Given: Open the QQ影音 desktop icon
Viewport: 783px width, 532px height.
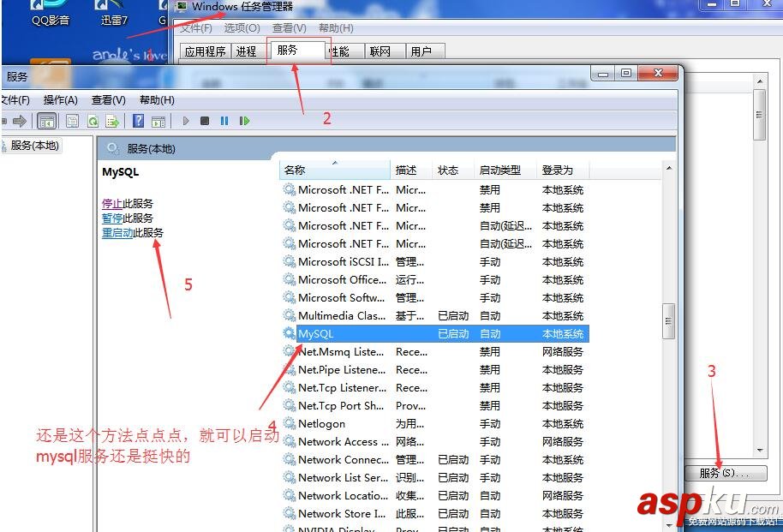Looking at the screenshot, I should [51, 13].
